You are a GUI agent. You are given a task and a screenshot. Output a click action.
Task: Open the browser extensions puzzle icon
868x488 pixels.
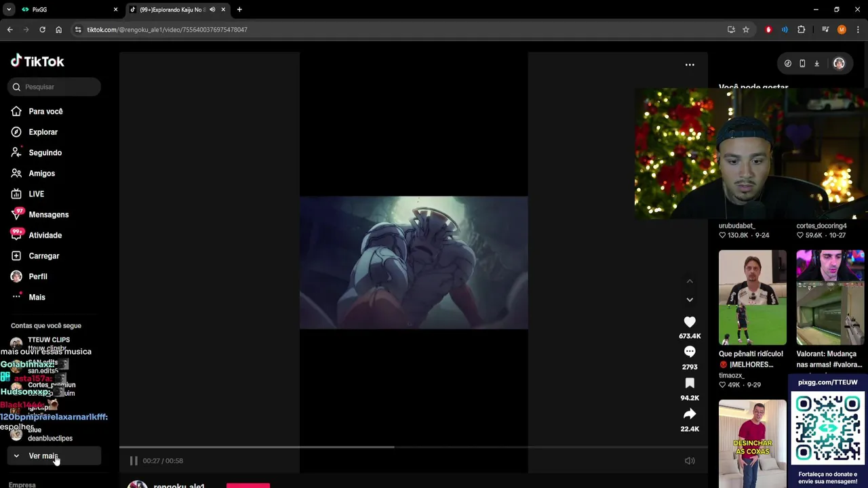801,30
